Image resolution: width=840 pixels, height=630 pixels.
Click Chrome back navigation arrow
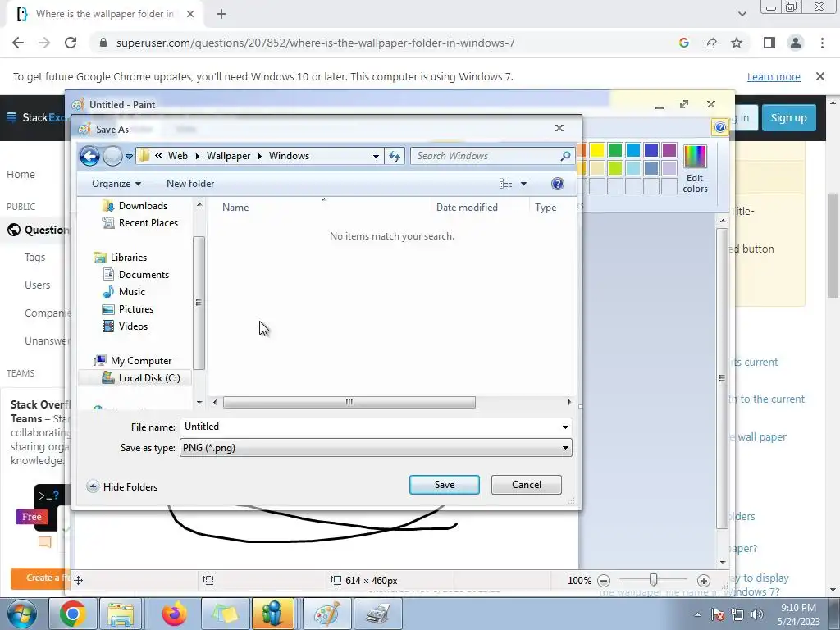[18, 43]
